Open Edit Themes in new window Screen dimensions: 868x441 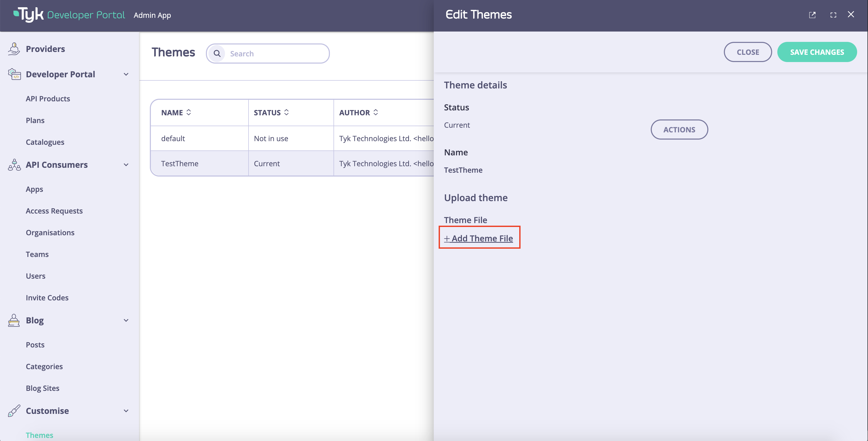click(812, 15)
